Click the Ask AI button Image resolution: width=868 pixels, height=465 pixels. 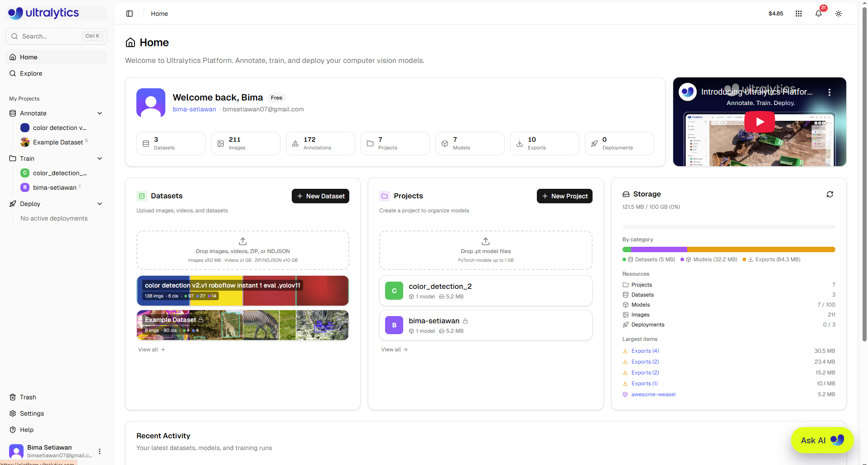(822, 440)
